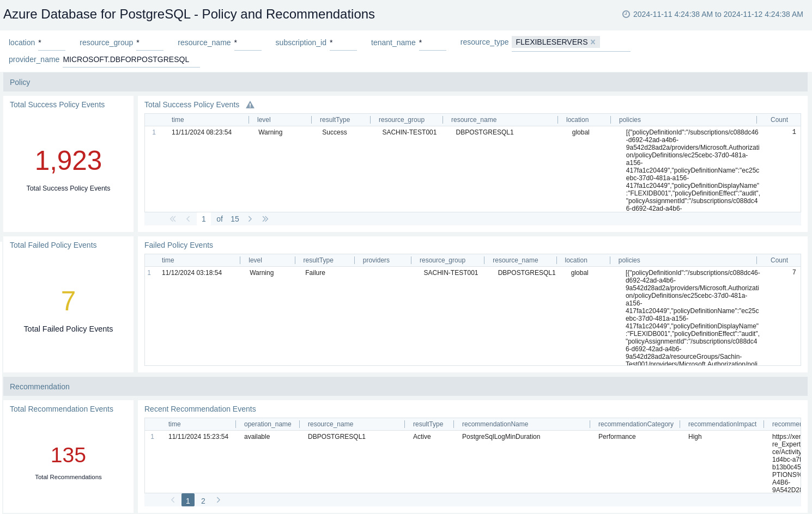Sort failed events by providers column

(x=376, y=260)
